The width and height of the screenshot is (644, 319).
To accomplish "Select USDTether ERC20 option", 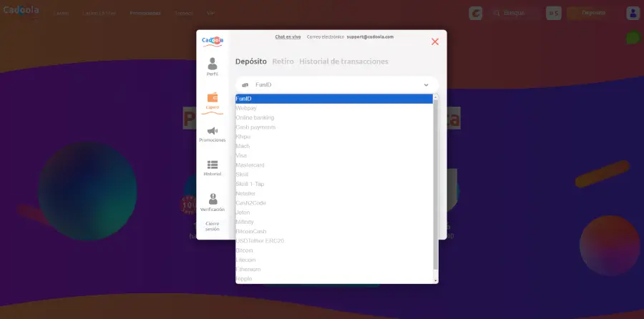I will [x=334, y=240].
